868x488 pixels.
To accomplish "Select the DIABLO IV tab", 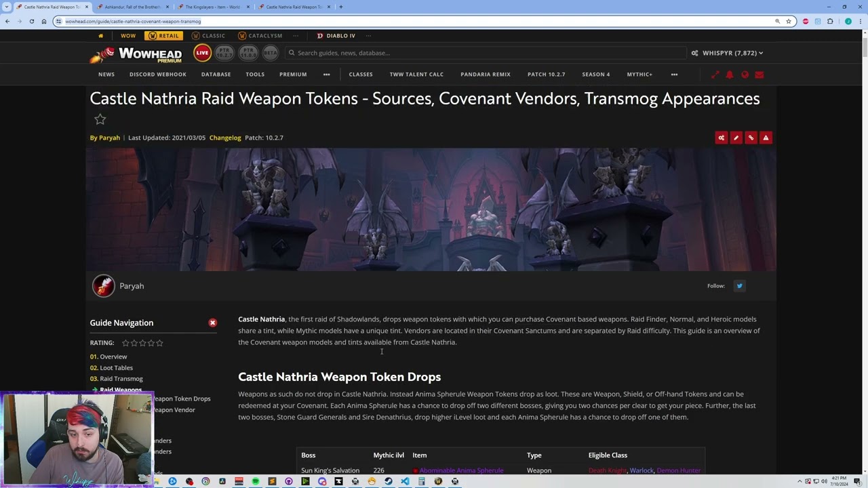I will [x=336, y=36].
